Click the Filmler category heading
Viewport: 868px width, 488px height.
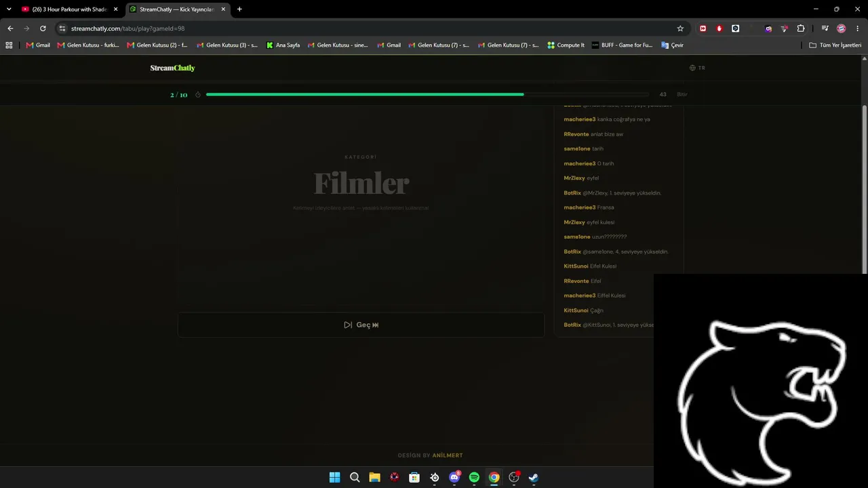point(361,184)
